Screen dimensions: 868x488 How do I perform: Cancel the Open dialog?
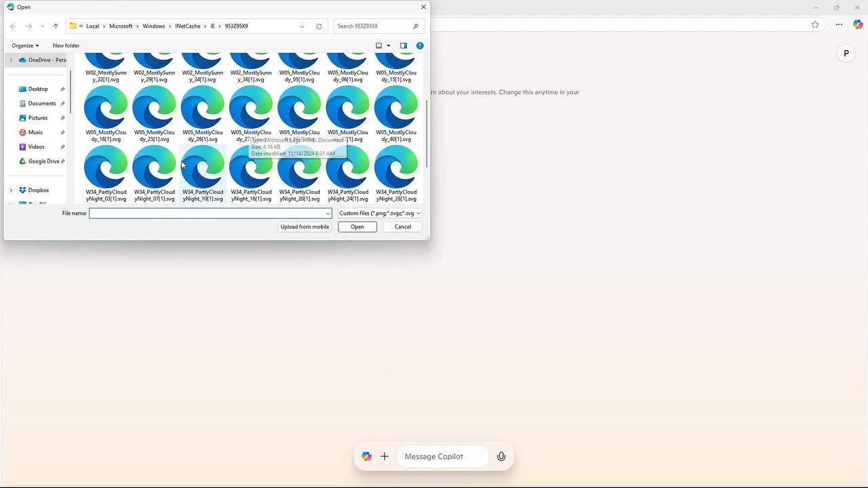tap(403, 227)
